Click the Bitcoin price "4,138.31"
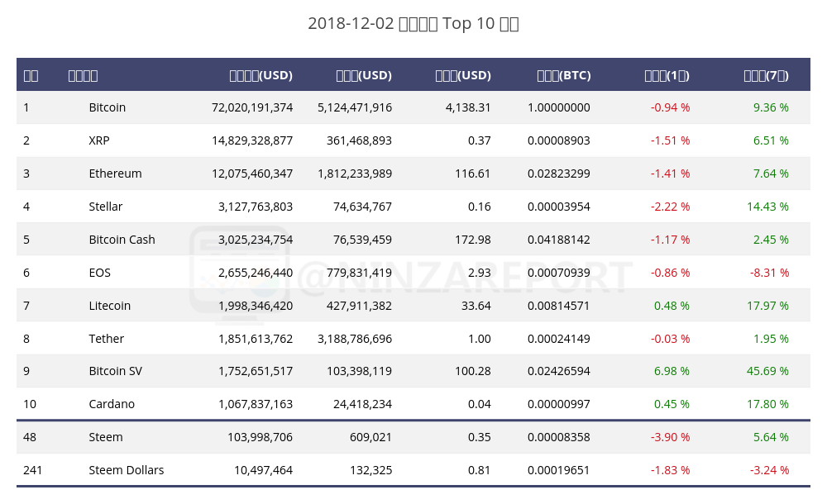The image size is (827, 504). (468, 107)
